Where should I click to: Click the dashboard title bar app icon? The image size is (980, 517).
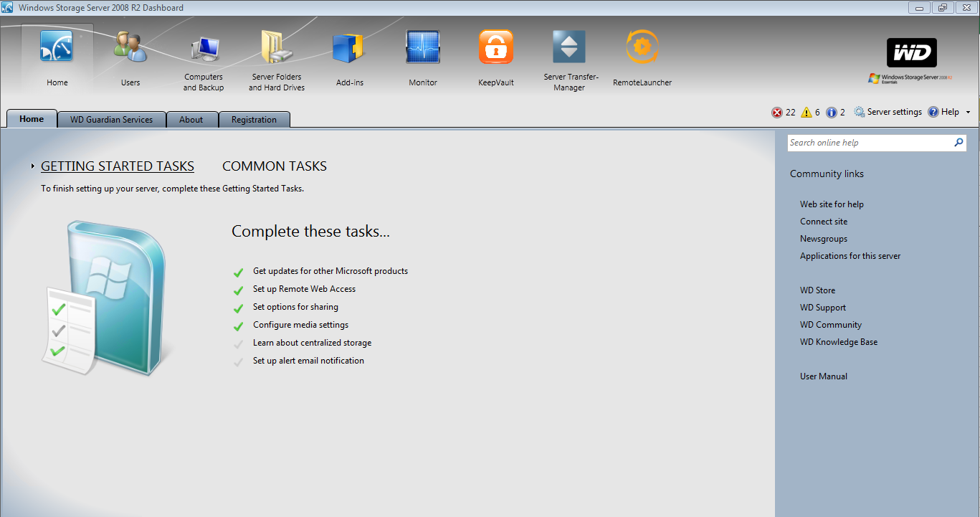click(x=8, y=8)
